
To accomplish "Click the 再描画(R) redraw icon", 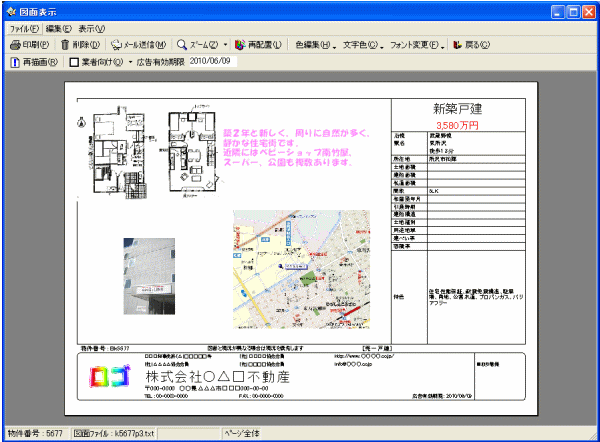I will [15, 62].
